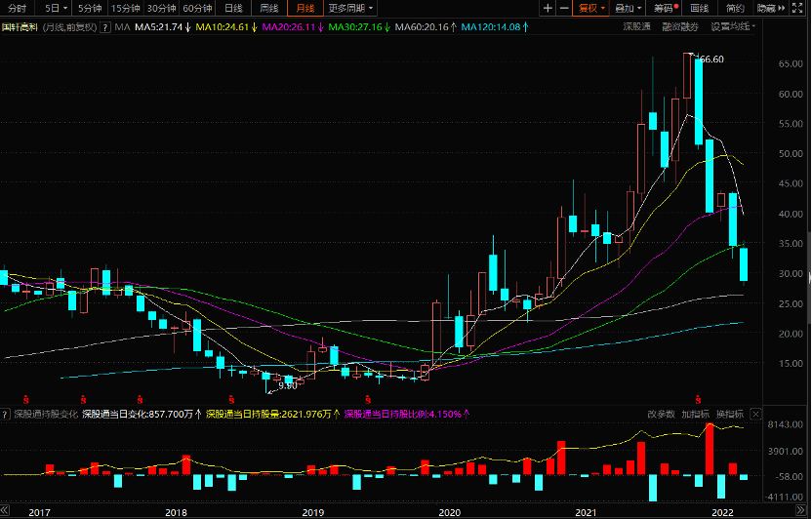Switch to the 15分钟 chart period
The height and width of the screenshot is (519, 812).
point(125,8)
